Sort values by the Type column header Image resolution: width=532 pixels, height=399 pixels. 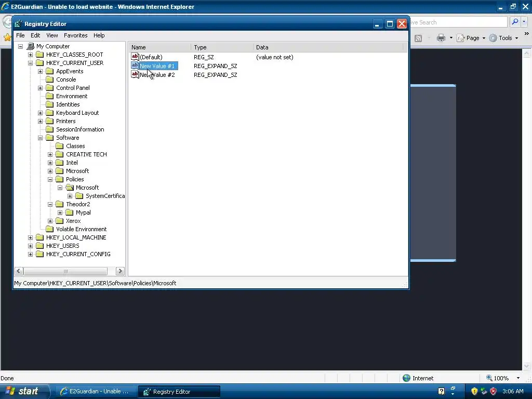coord(222,47)
